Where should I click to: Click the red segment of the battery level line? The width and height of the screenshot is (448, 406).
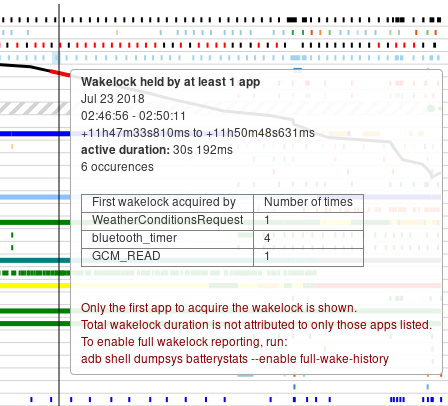(x=60, y=73)
